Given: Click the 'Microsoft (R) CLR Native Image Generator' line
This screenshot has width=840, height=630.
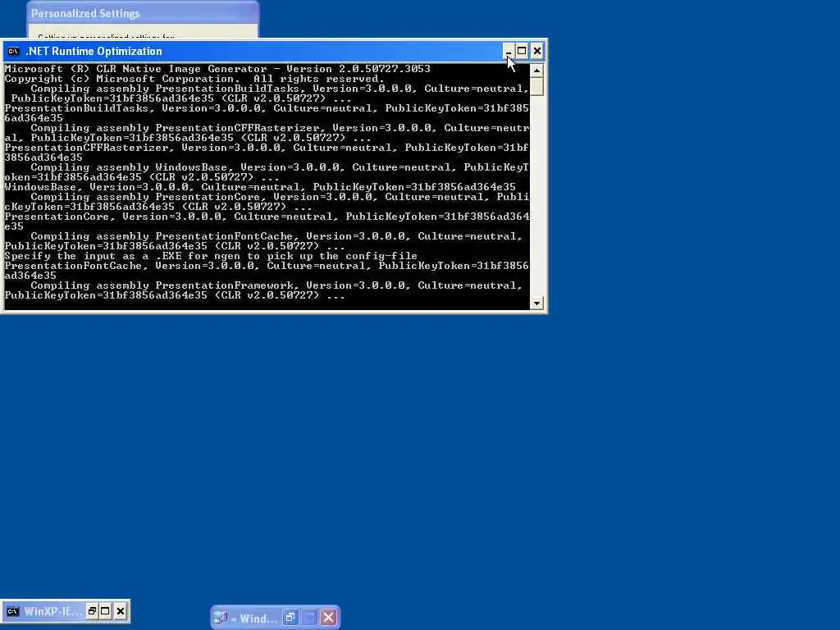Looking at the screenshot, I should [217, 69].
